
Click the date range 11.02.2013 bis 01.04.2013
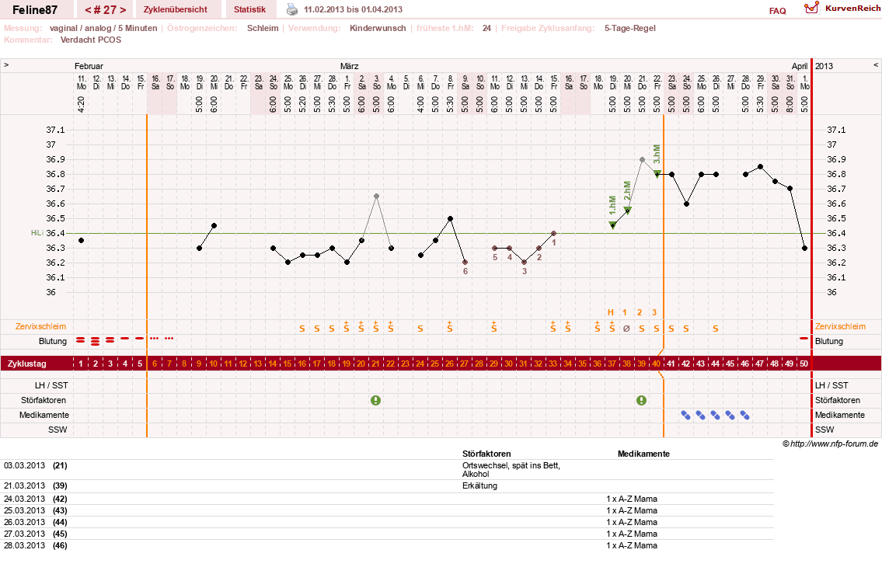tap(354, 9)
